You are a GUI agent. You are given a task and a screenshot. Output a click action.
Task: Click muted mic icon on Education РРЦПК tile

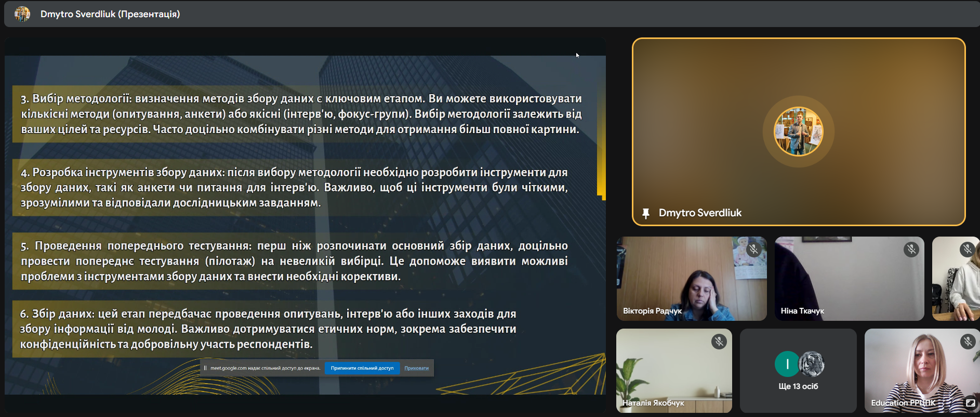pos(968,342)
